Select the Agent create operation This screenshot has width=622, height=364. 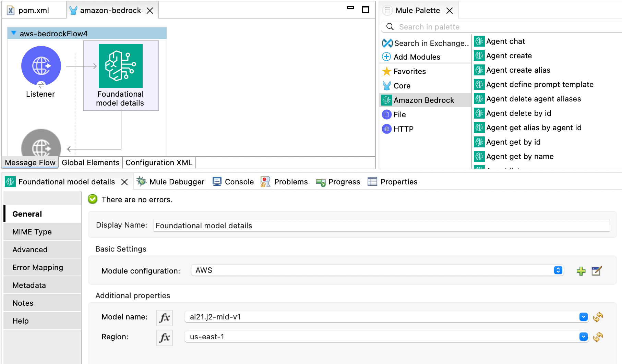(503, 56)
